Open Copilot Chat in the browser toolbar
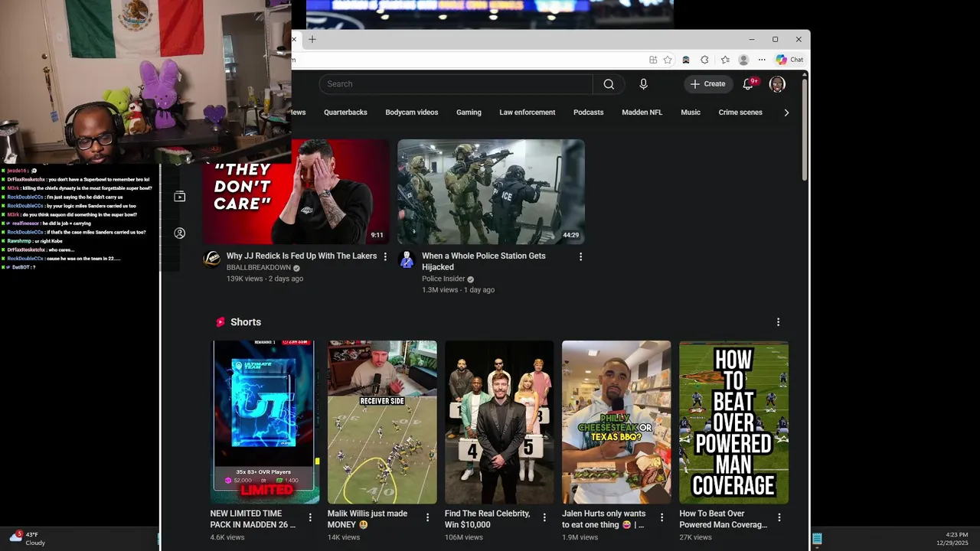 click(789, 60)
